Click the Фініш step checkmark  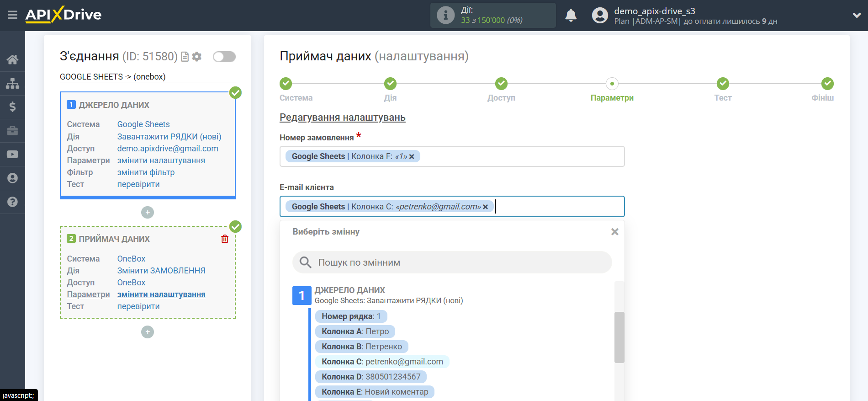pyautogui.click(x=827, y=84)
